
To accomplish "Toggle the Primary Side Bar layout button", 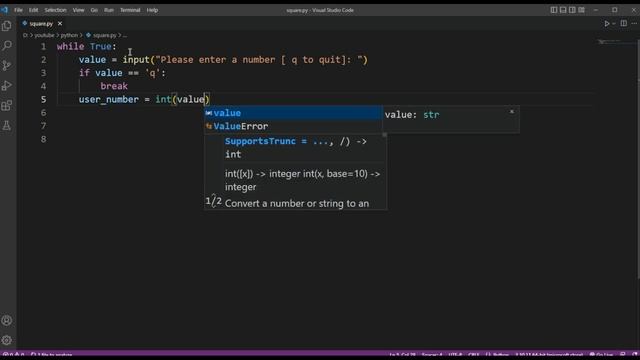I will click(x=554, y=10).
